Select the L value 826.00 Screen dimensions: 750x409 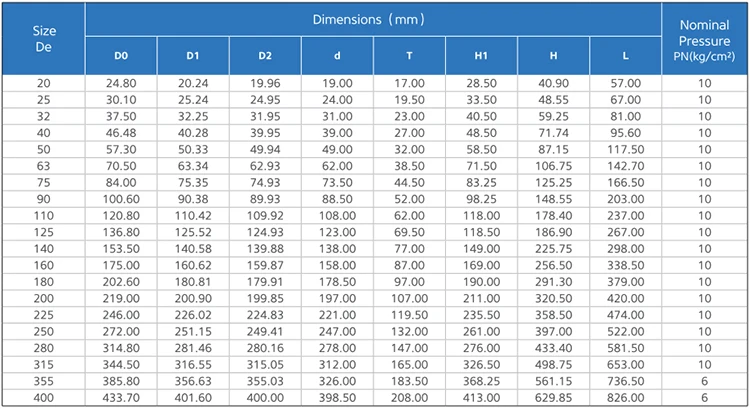625,398
